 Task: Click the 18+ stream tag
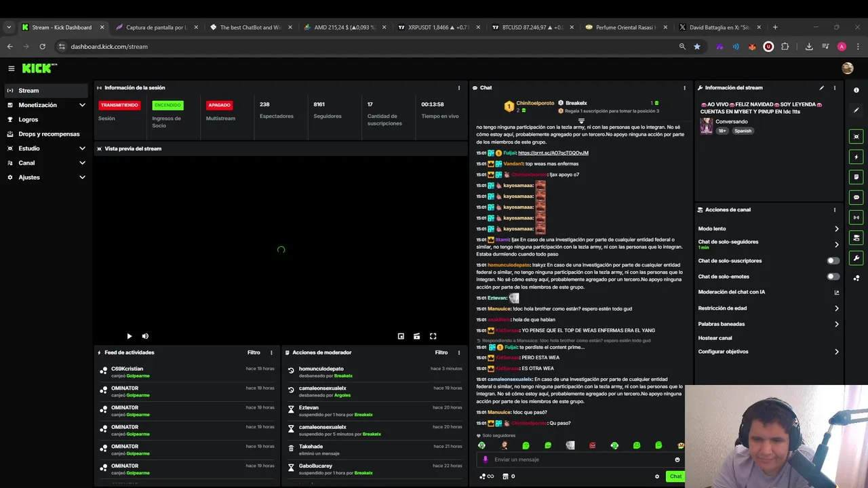tap(722, 131)
